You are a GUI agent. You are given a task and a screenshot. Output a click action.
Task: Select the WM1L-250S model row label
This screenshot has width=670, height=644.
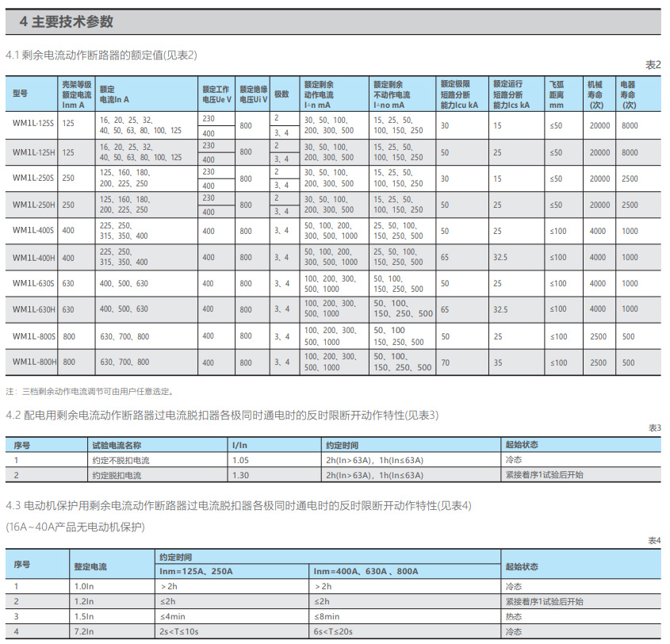click(x=33, y=178)
